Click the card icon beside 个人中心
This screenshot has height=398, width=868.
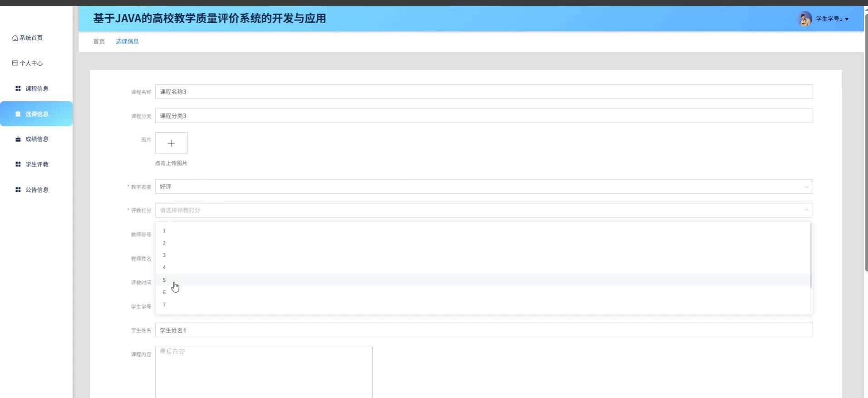click(x=15, y=63)
